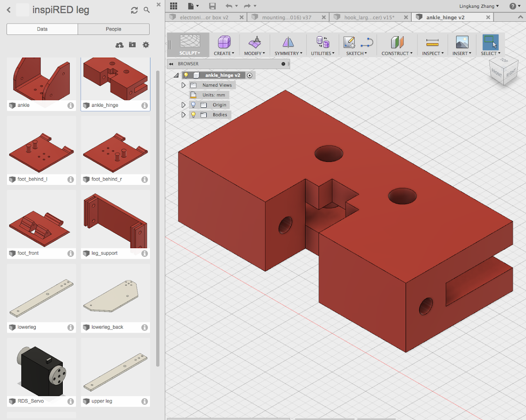Viewport: 526px width, 420px height.
Task: Click the data panel vertical scrollbar
Action: click(158, 218)
